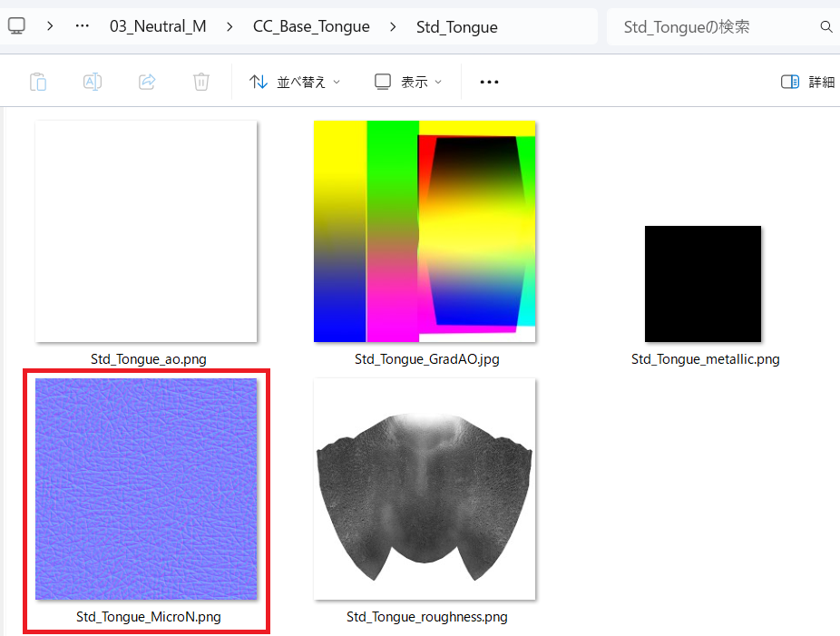This screenshot has width=840, height=636.
Task: Select the Std_Tongue_GradAO.jpg colorful thumbnail
Action: 425,231
